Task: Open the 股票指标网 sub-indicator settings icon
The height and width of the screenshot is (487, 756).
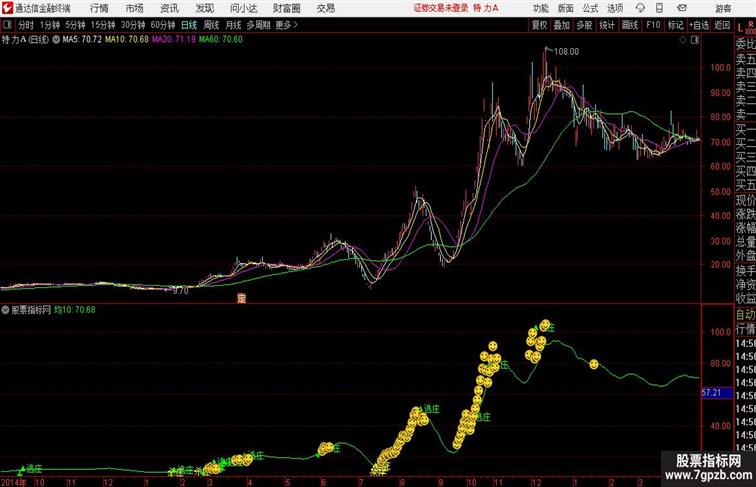Action: pos(5,310)
